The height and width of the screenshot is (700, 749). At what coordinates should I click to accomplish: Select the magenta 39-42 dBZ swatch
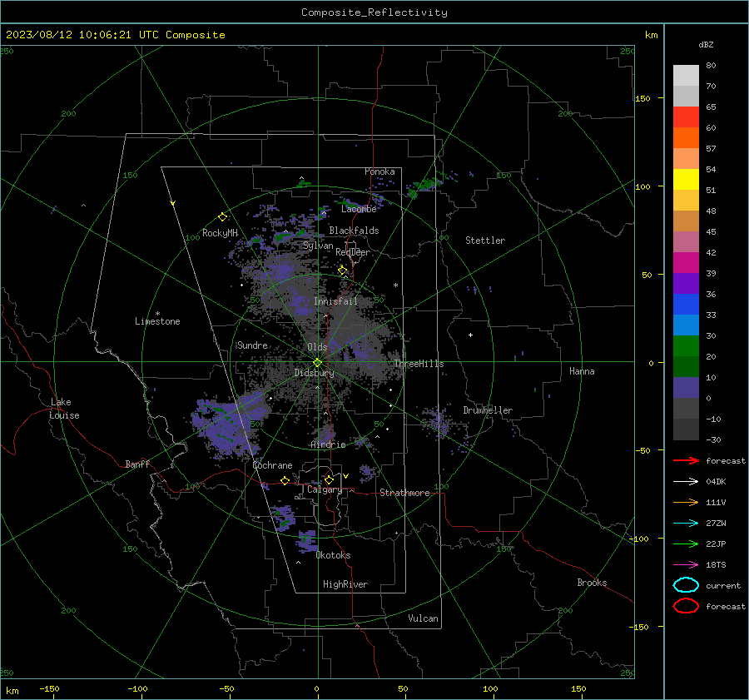coord(686,262)
